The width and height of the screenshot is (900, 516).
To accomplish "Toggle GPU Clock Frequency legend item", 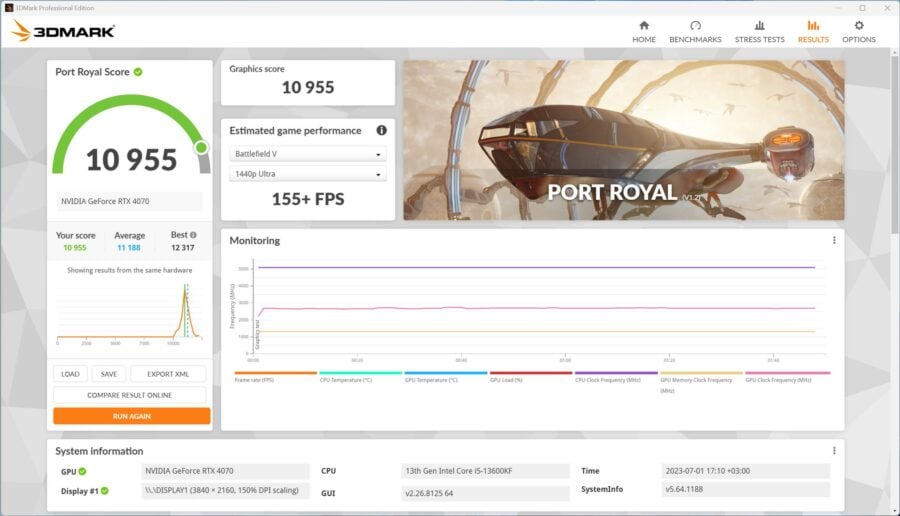I will click(788, 377).
